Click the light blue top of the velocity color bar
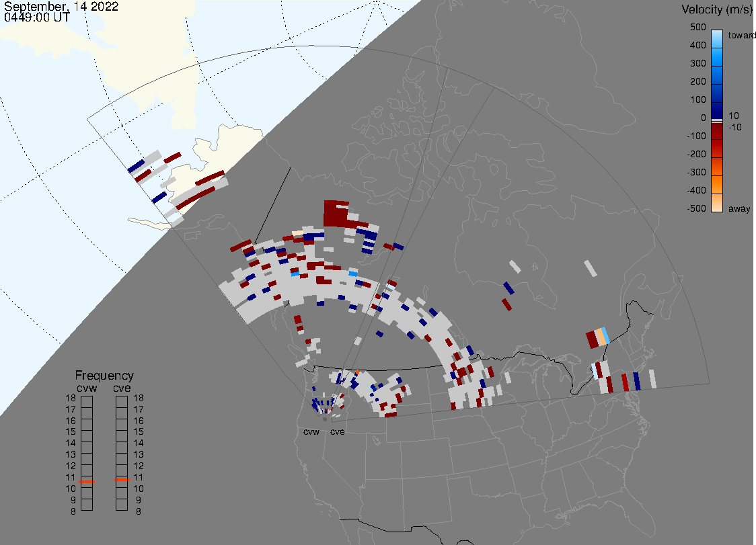 tap(717, 38)
